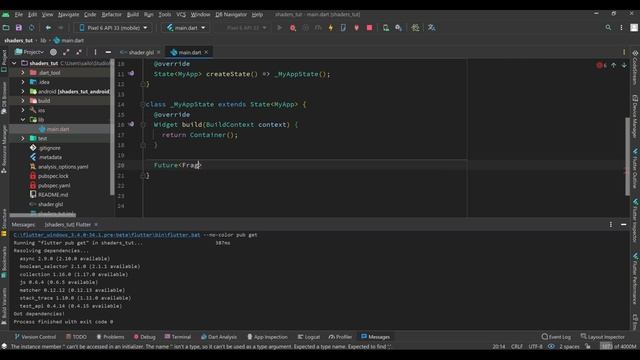The height and width of the screenshot is (360, 640).
Task: Click Collapse All icon in Project panel
Action: point(79,52)
